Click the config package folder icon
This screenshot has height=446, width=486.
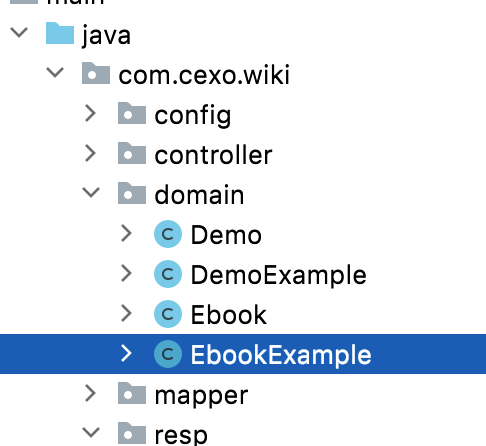click(132, 113)
